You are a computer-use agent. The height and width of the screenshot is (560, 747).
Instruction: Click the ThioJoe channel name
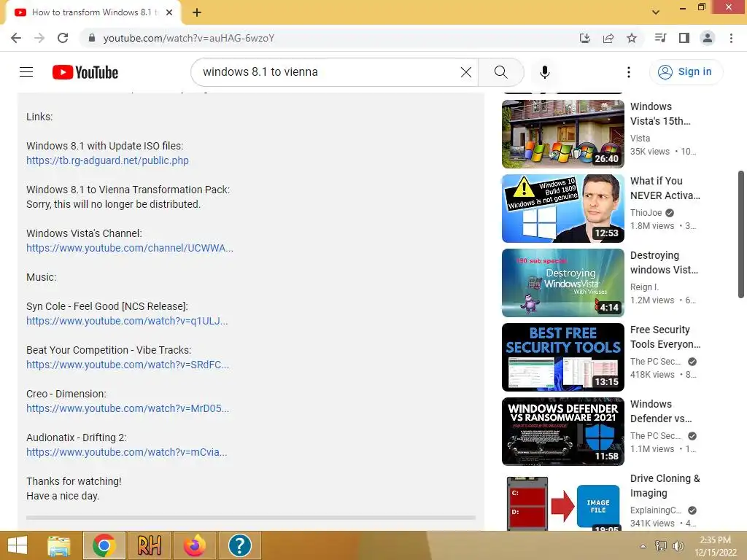(646, 213)
